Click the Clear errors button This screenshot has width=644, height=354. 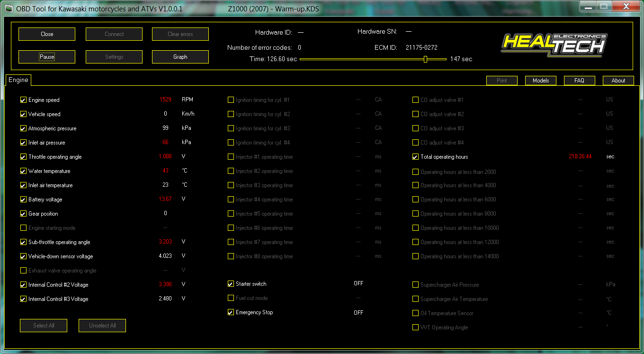tap(180, 34)
